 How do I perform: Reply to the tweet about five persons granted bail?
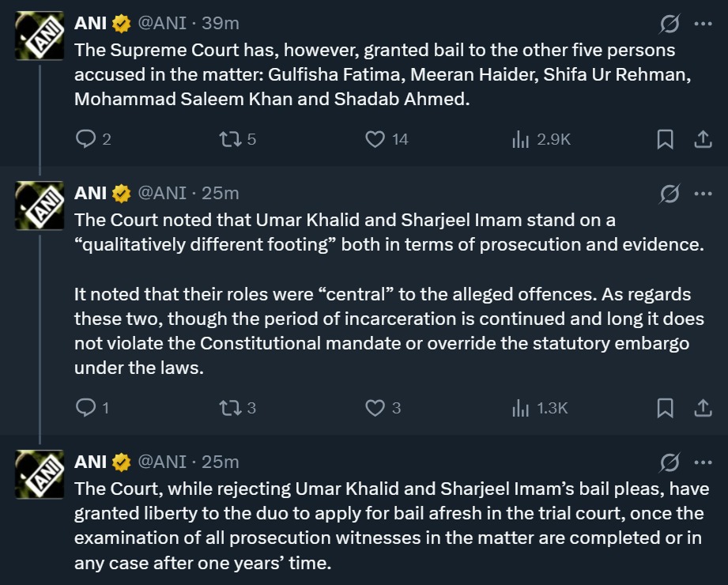click(x=85, y=139)
